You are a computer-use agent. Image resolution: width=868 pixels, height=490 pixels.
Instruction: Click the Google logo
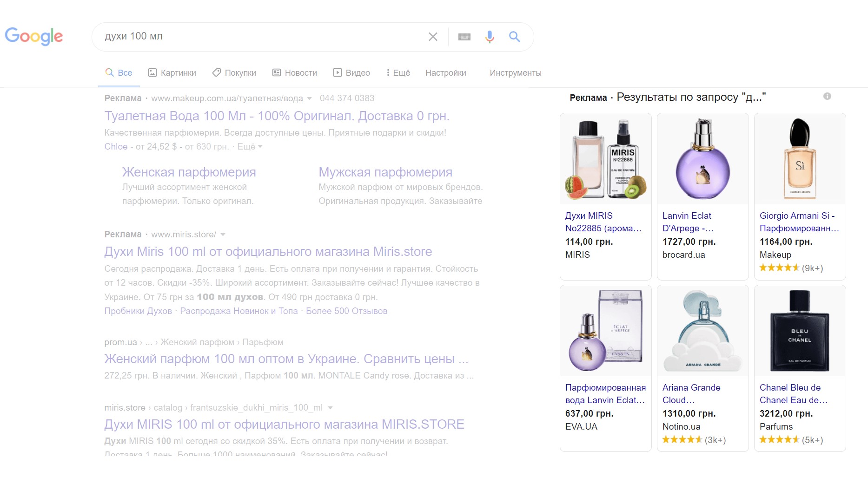33,36
